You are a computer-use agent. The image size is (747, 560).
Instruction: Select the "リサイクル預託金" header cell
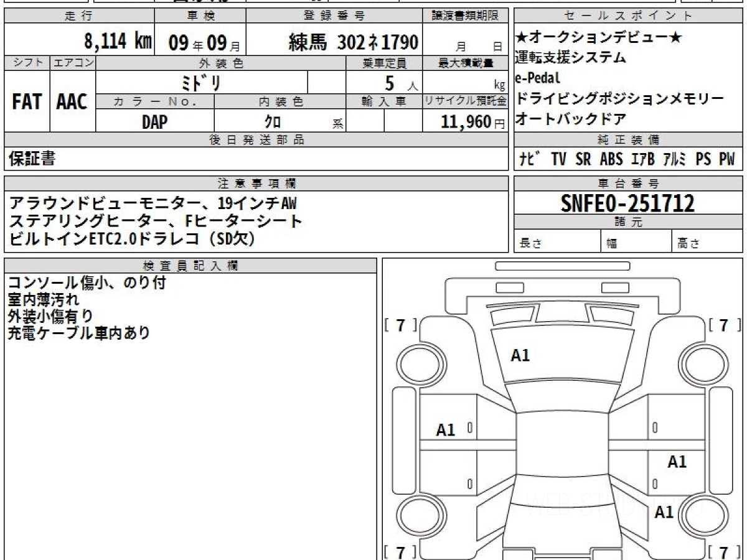[466, 101]
